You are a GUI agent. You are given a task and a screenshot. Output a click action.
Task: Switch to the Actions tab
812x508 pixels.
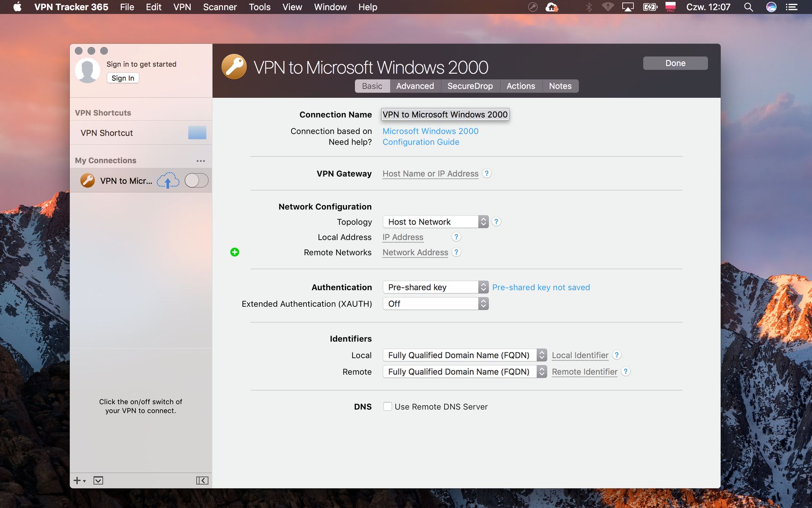pos(521,86)
